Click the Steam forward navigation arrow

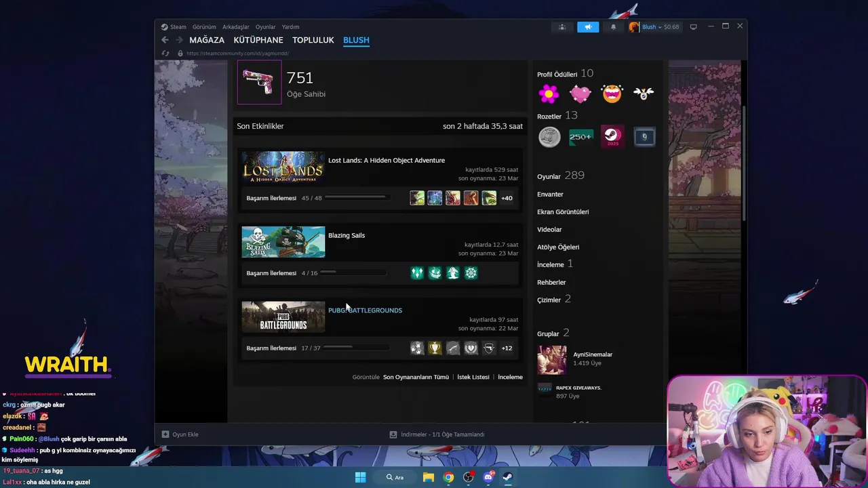[180, 40]
